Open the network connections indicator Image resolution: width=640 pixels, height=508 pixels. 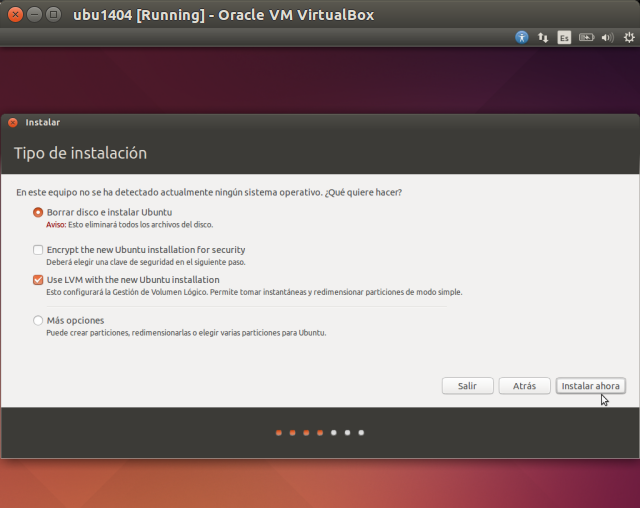543,38
